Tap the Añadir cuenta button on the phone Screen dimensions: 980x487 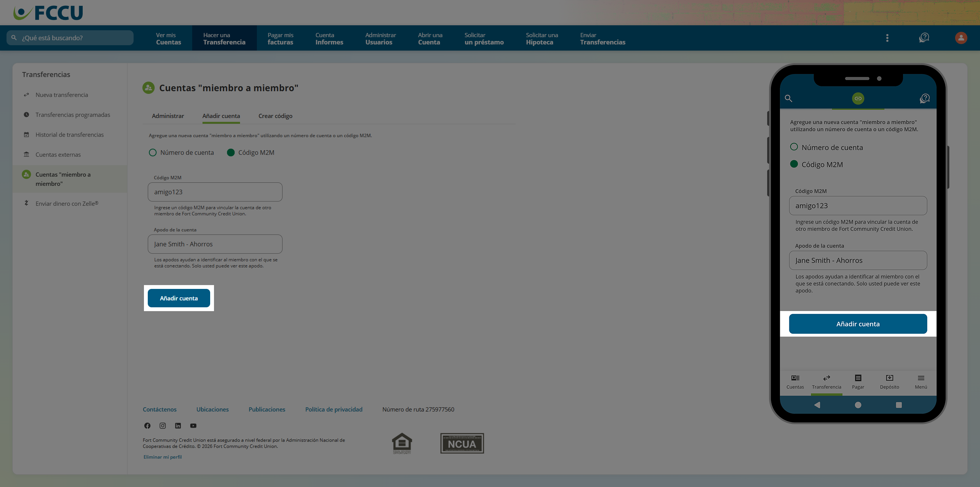858,324
